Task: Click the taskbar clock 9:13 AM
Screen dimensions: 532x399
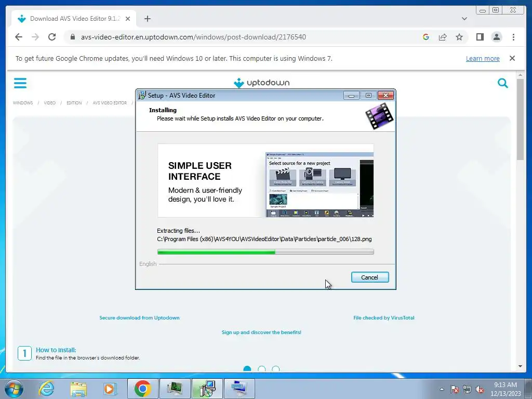Action: point(505,385)
